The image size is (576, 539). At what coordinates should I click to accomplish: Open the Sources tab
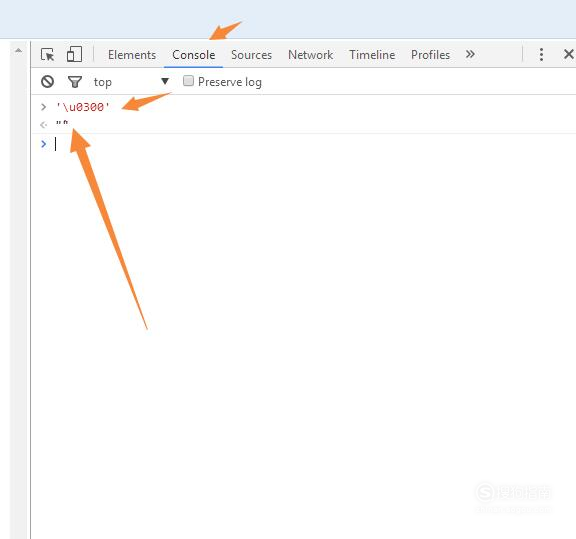251,55
